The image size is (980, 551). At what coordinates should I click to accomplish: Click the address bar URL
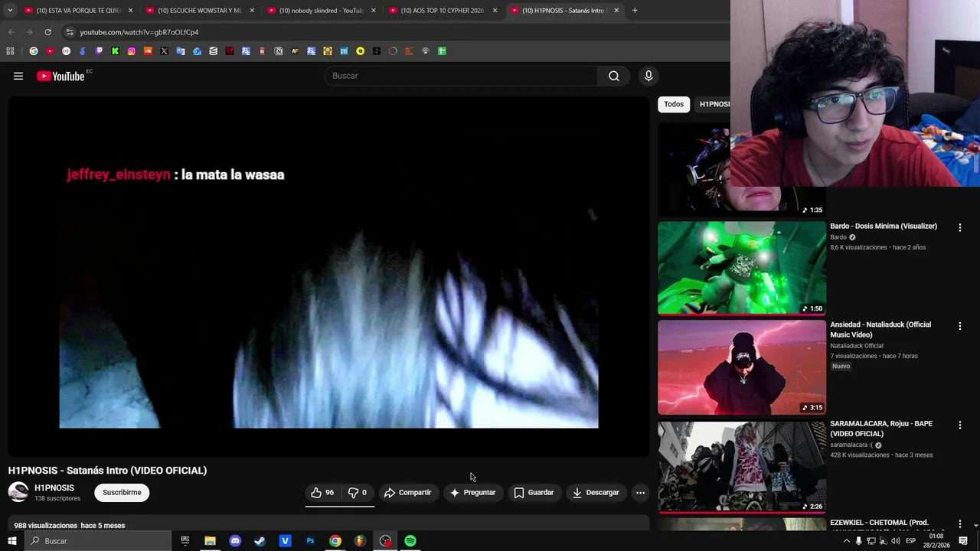(x=139, y=32)
